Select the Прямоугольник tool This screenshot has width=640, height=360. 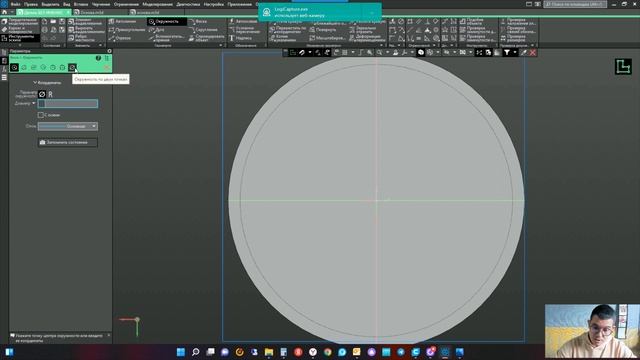tap(127, 30)
